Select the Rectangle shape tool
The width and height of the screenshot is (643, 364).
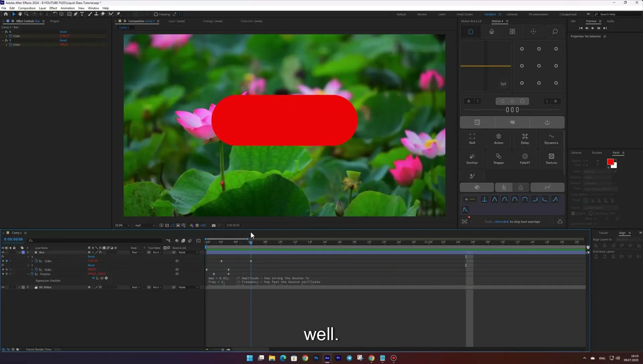[x=69, y=14]
